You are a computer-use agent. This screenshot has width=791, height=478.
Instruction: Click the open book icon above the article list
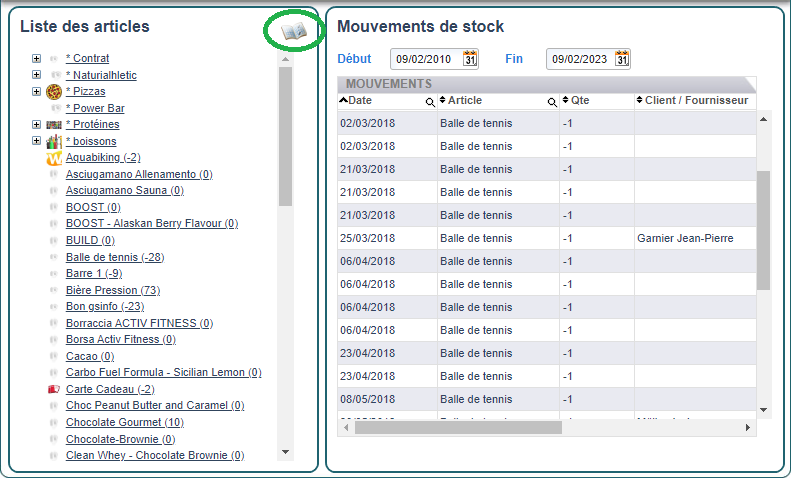pos(293,32)
